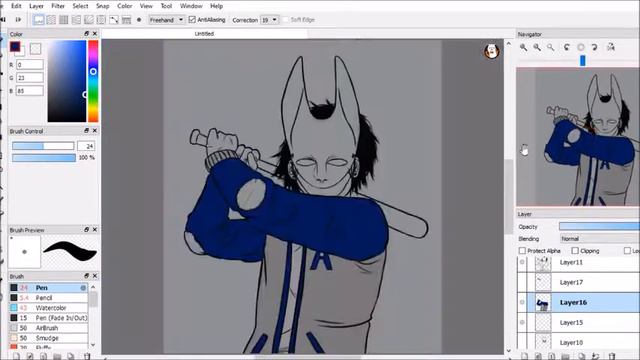The image size is (640, 360).
Task: Open the View menu
Action: click(x=146, y=6)
